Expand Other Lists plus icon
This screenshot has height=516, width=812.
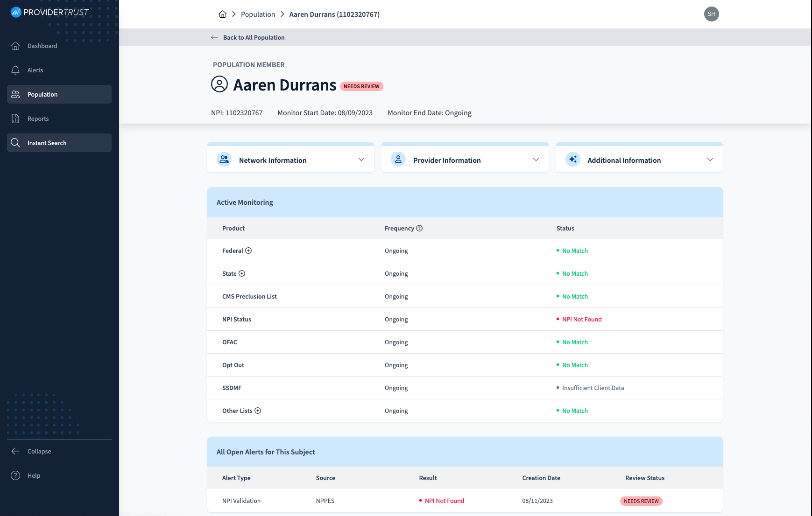(x=258, y=411)
